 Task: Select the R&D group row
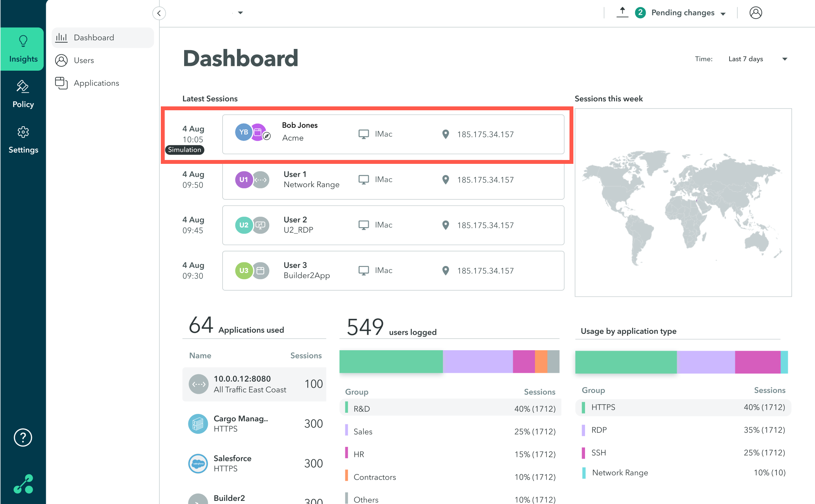450,408
